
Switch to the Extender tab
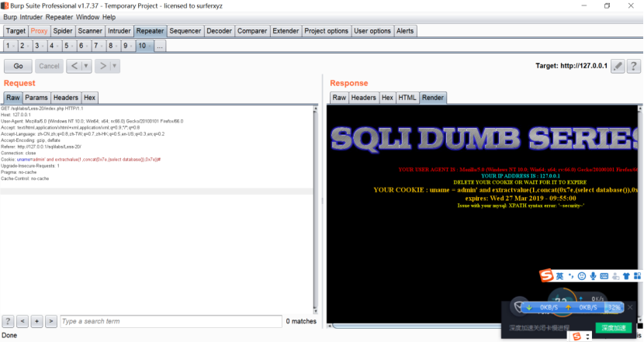(286, 31)
